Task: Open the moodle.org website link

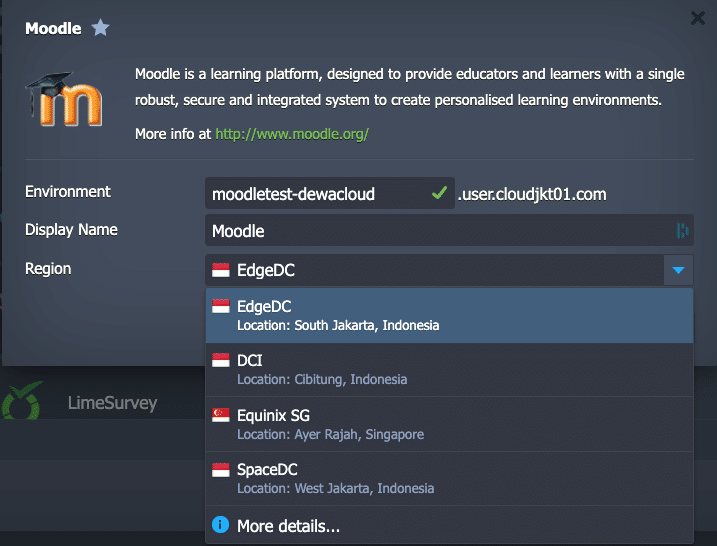Action: [292, 133]
